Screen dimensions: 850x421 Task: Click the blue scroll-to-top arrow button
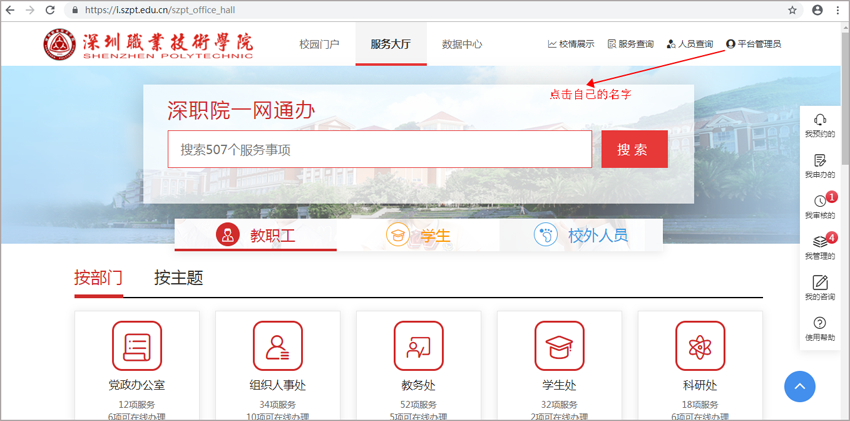(x=799, y=386)
